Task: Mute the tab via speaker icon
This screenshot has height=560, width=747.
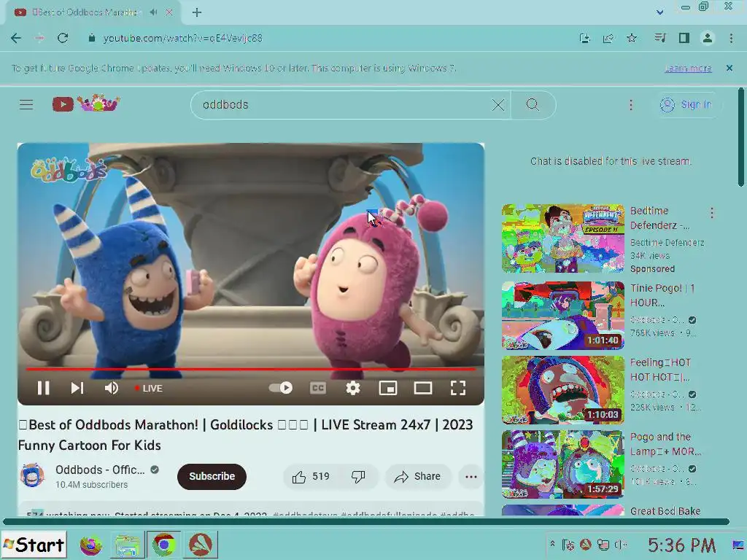Action: (x=153, y=12)
